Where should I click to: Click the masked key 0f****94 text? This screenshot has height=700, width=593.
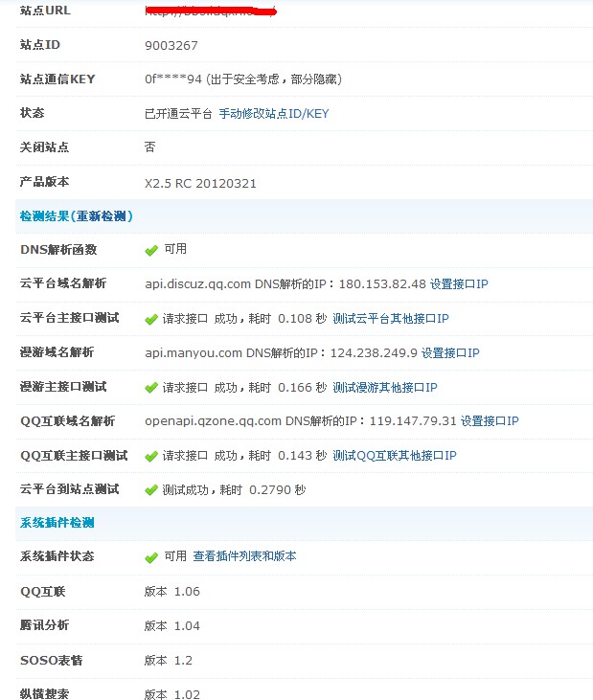tap(173, 79)
